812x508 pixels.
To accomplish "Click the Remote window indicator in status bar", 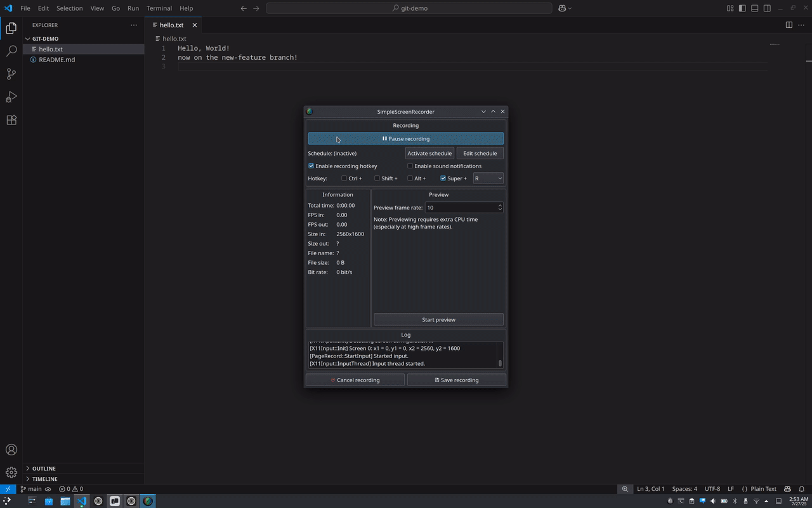I will (x=8, y=489).
